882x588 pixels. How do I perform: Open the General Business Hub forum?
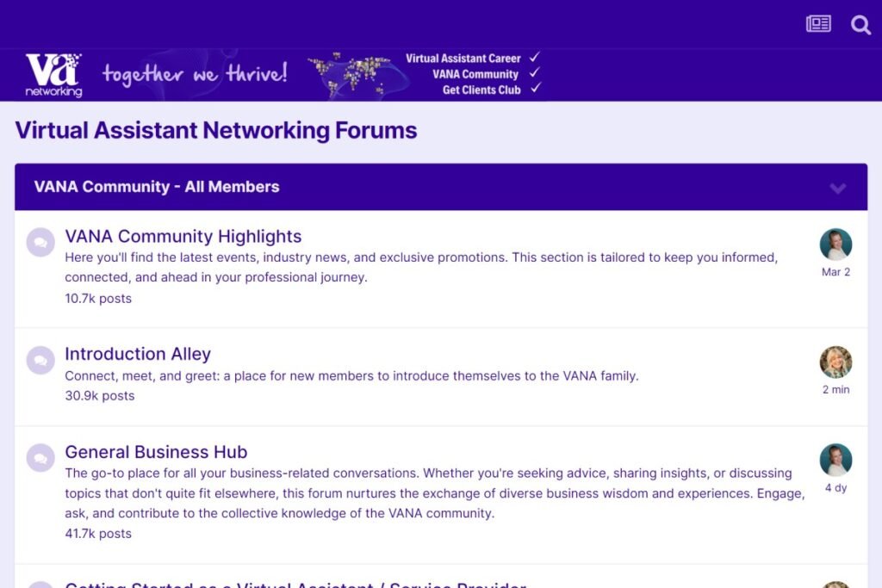pos(156,451)
